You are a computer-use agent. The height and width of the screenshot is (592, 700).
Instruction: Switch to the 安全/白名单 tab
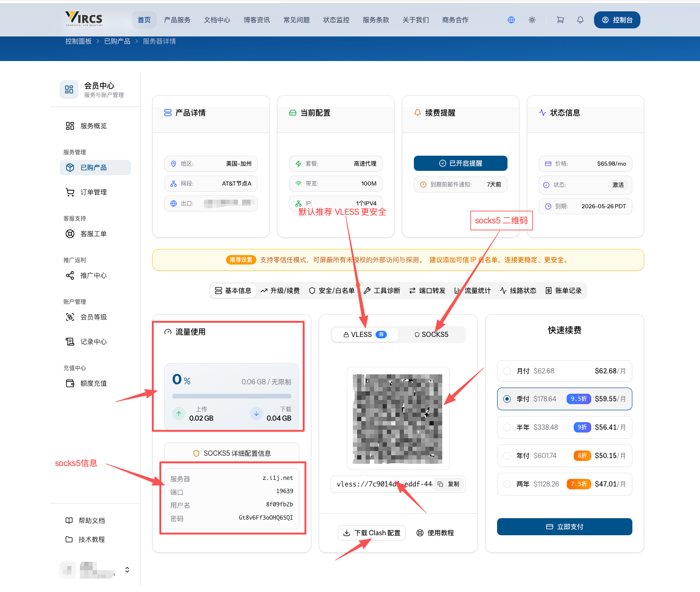(x=332, y=291)
